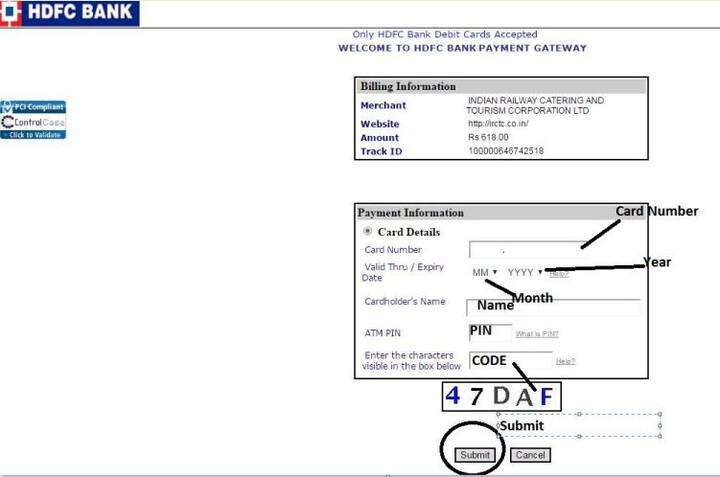Click the captcha characters entry field
Image resolution: width=720 pixels, height=477 pixels.
pyautogui.click(x=511, y=360)
